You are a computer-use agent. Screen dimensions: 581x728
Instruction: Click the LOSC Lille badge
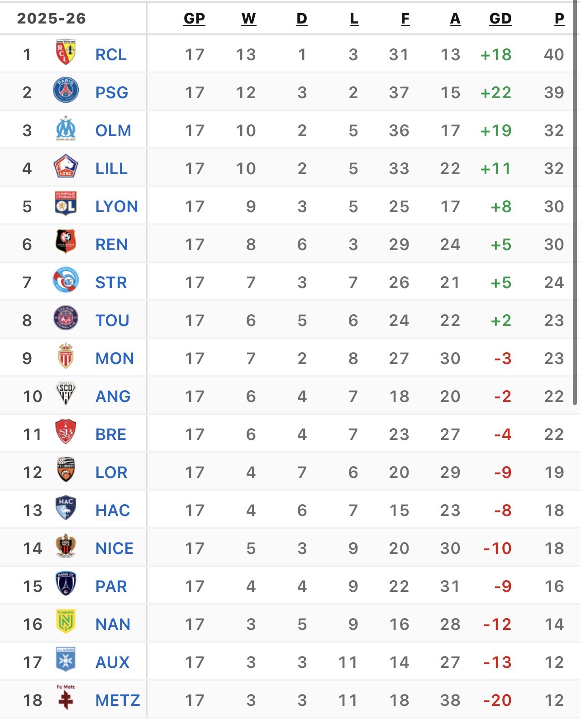[66, 166]
